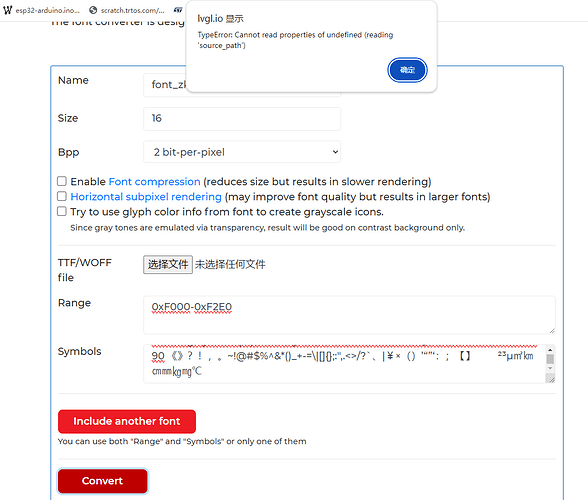Check the glyph color info grayscale option
Screen dimensions: 588x500
(62, 211)
